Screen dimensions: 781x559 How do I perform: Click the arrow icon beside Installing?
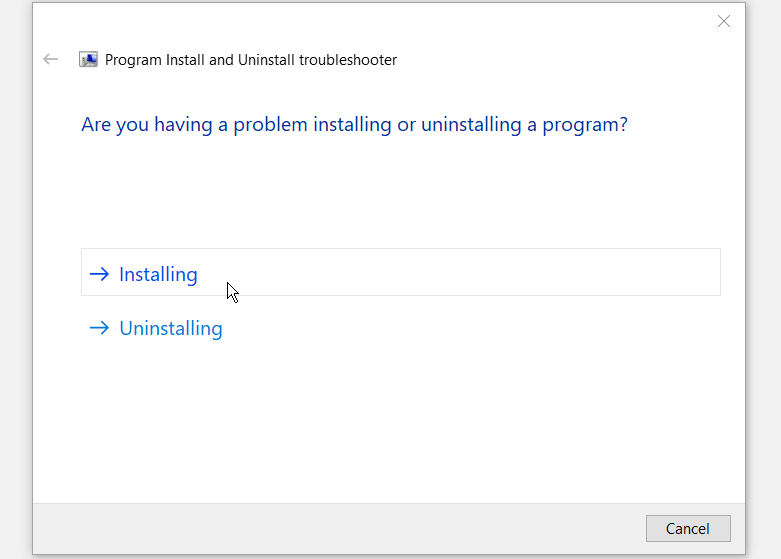pos(99,274)
